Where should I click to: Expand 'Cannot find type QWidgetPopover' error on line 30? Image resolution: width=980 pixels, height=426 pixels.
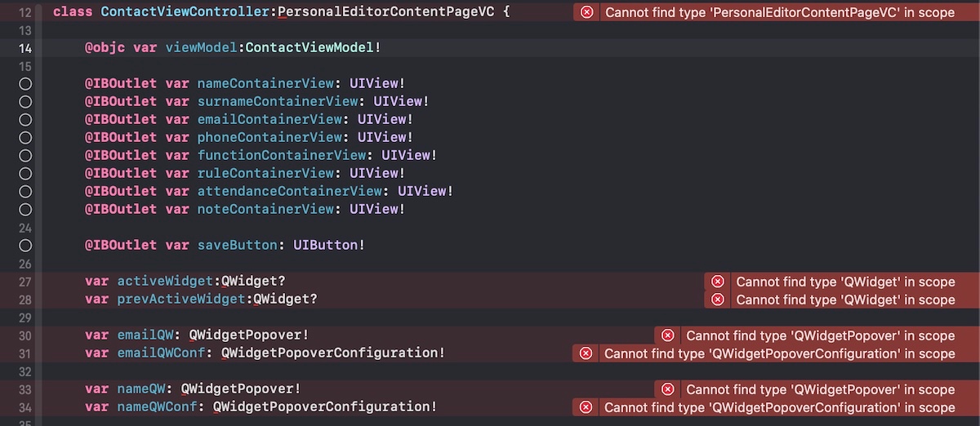(x=820, y=335)
